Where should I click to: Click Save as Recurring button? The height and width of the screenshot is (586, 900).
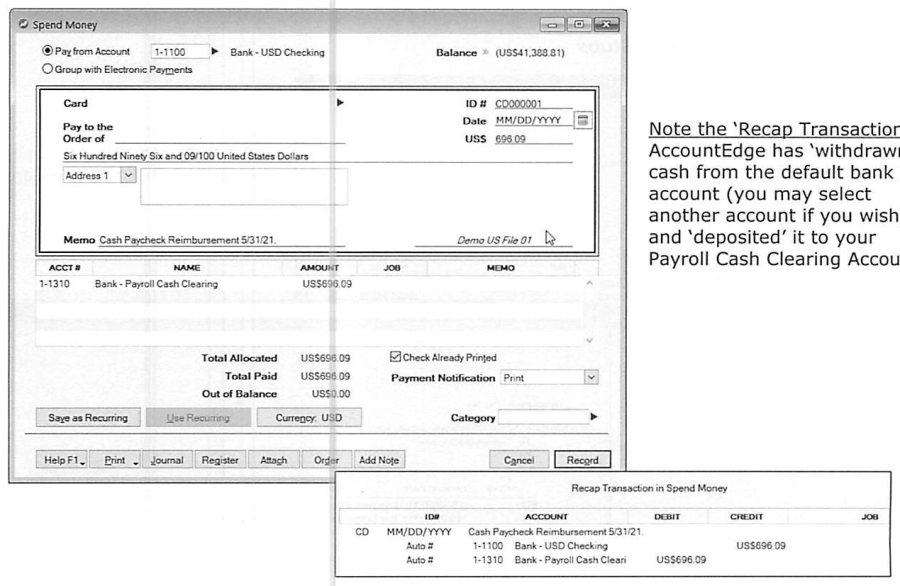pos(88,417)
